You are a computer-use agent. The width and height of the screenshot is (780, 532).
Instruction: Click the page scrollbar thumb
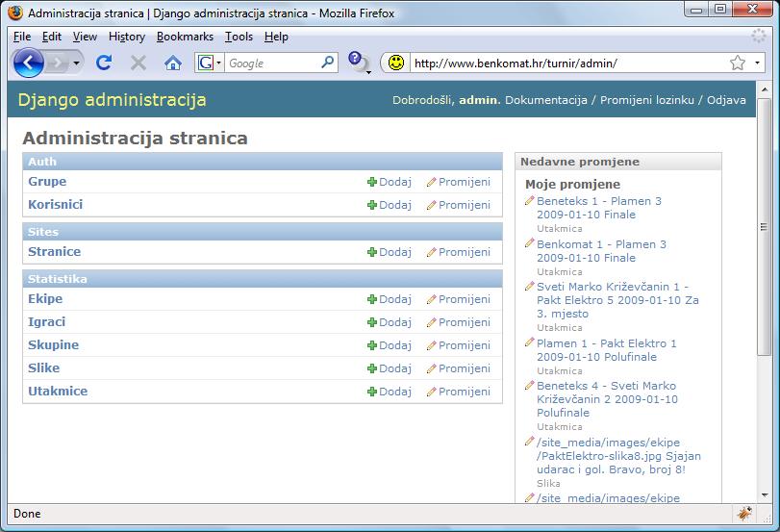[x=763, y=227]
